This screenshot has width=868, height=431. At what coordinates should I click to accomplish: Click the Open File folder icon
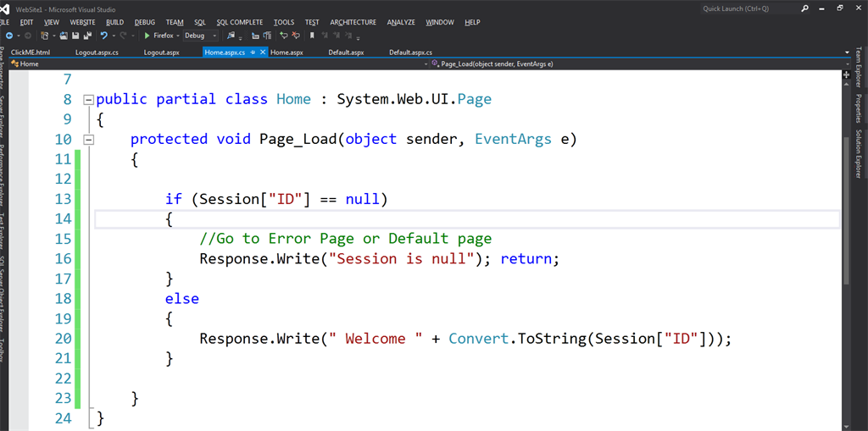(x=63, y=36)
